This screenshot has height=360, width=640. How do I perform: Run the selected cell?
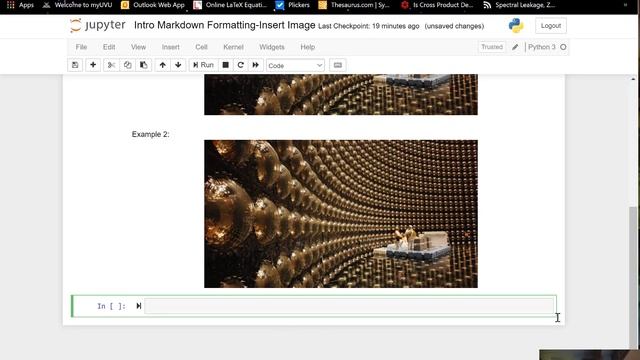[x=203, y=65]
